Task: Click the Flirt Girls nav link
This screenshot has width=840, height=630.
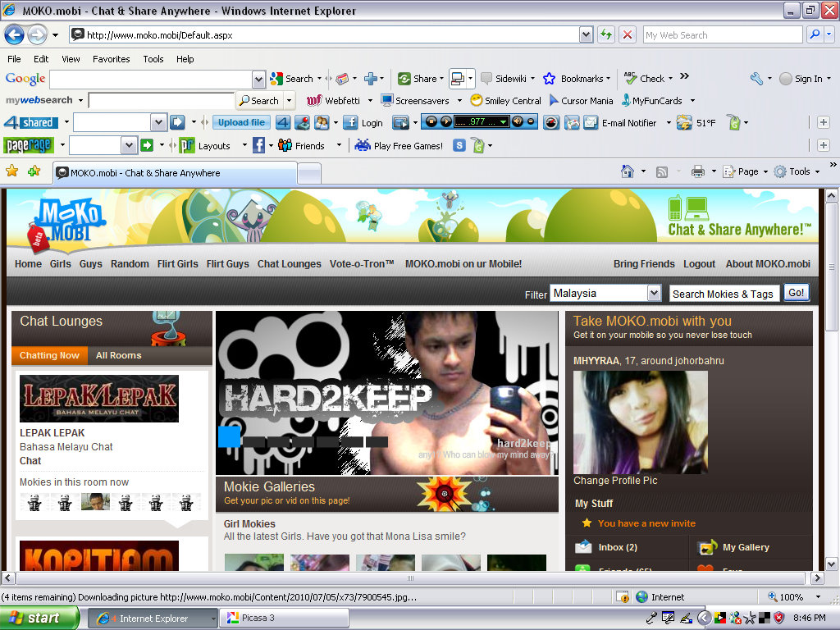Action: pos(177,263)
